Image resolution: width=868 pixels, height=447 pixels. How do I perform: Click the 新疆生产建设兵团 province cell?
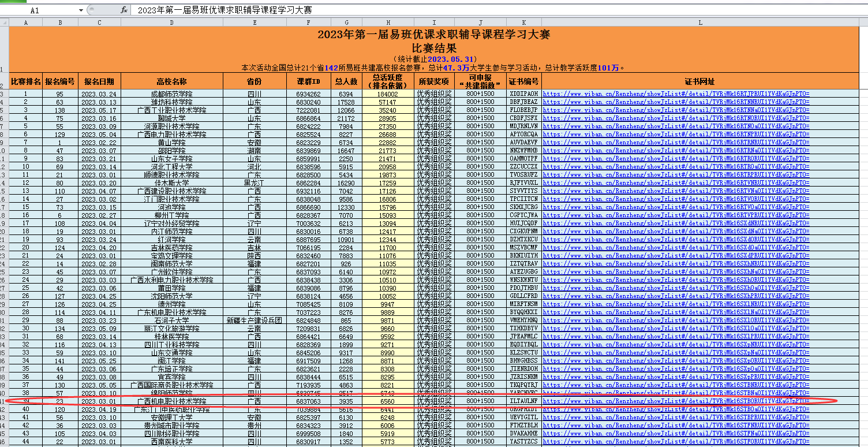255,321
